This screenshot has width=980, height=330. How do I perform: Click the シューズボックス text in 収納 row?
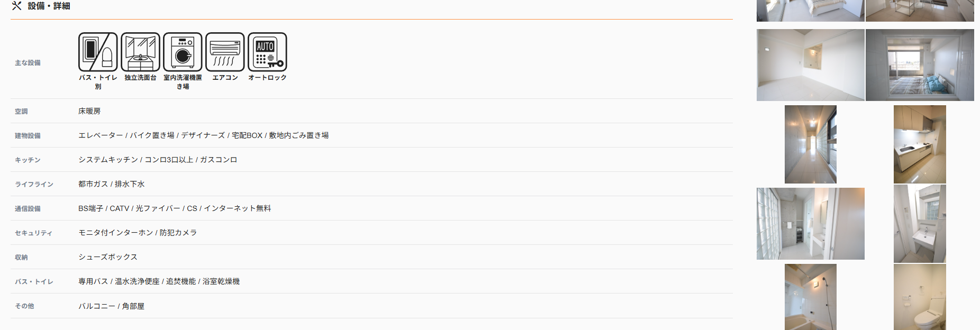(x=108, y=257)
